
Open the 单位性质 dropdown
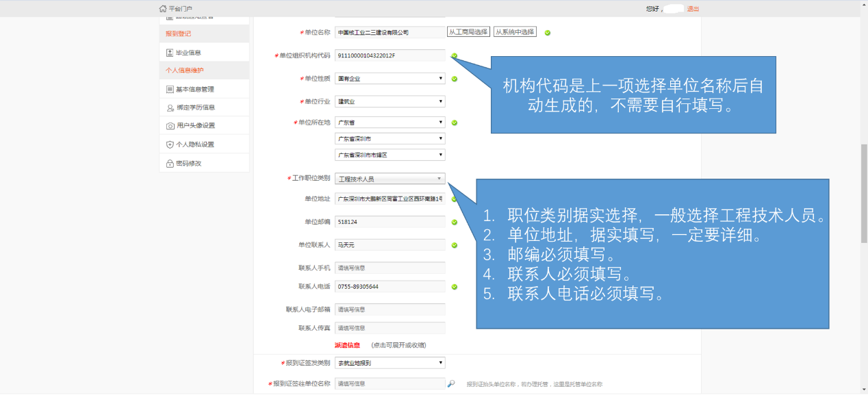click(x=390, y=79)
